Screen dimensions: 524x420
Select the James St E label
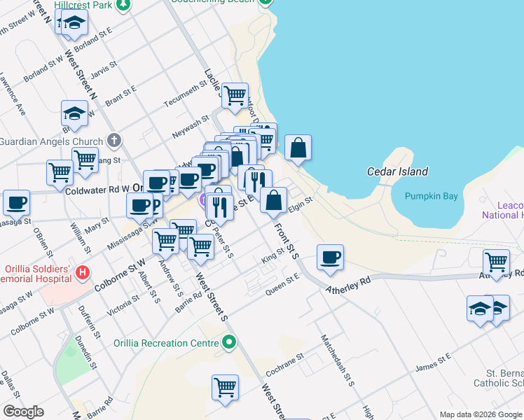[433, 363]
